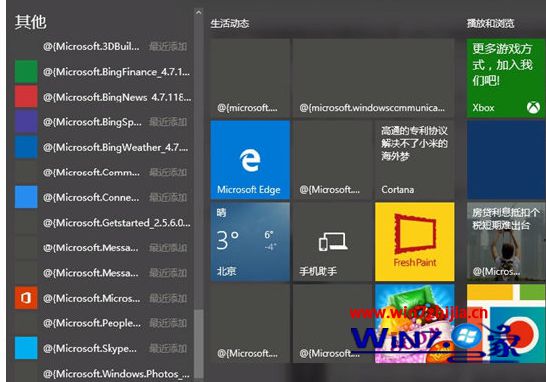Click the 其他 group header
This screenshot has height=382, width=546.
coord(31,22)
